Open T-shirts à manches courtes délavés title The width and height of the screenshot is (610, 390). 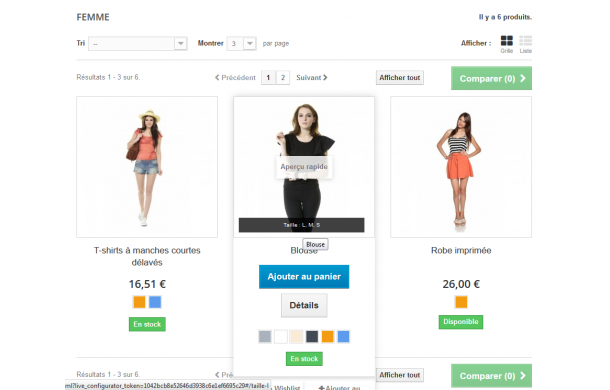click(x=147, y=256)
